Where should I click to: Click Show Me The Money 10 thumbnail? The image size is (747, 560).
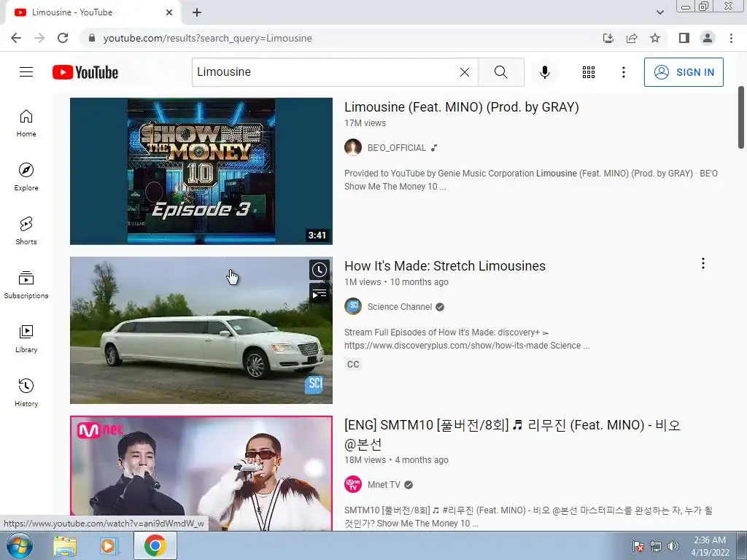pos(201,171)
